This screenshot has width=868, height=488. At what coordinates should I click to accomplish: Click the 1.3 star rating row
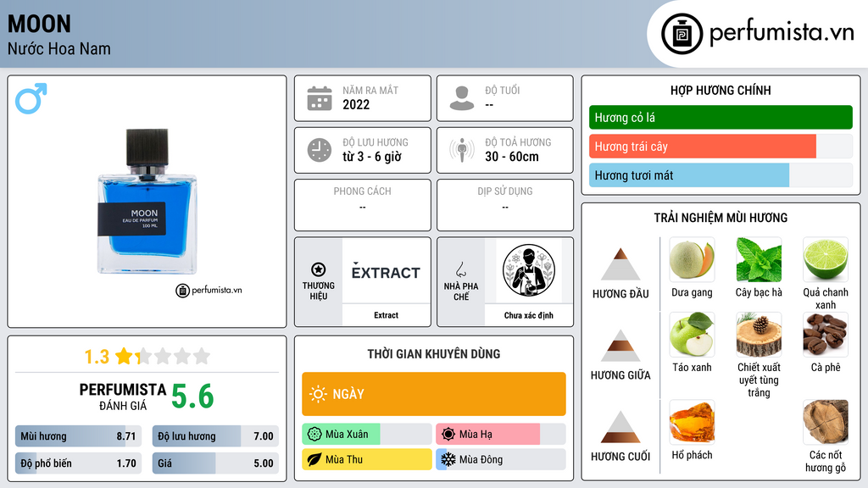[x=147, y=357]
